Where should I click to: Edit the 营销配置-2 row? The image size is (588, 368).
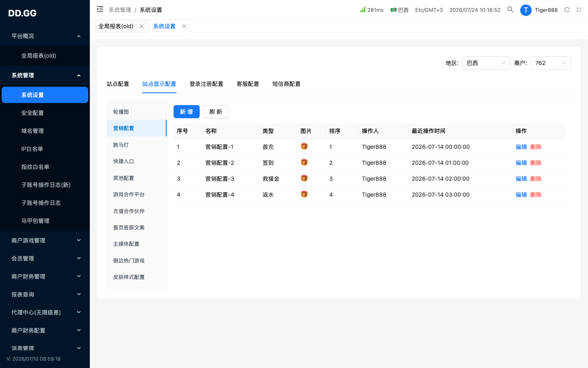tap(521, 163)
